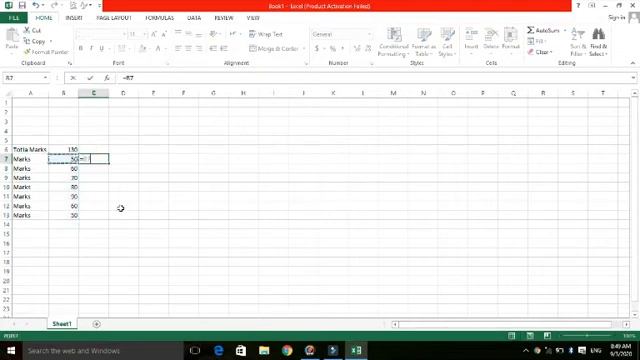
Task: Switch to Page Break Preview in status bar
Action: [x=547, y=336]
